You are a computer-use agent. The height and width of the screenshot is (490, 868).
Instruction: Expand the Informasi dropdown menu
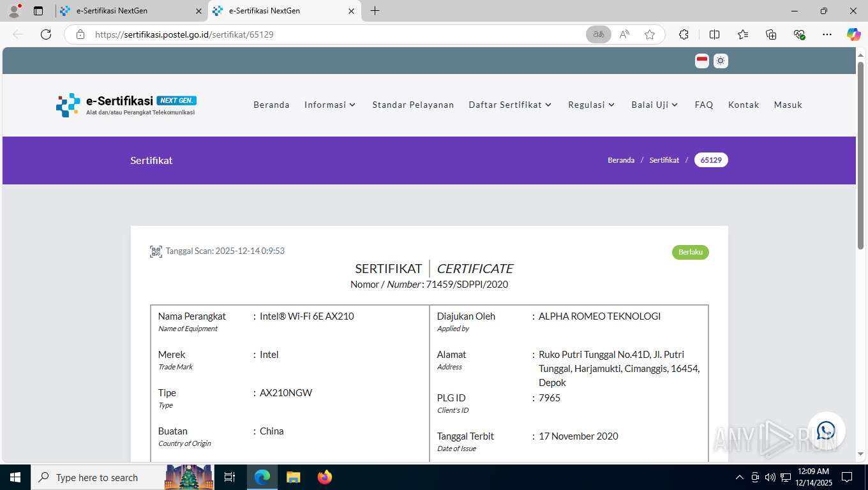[x=330, y=105]
